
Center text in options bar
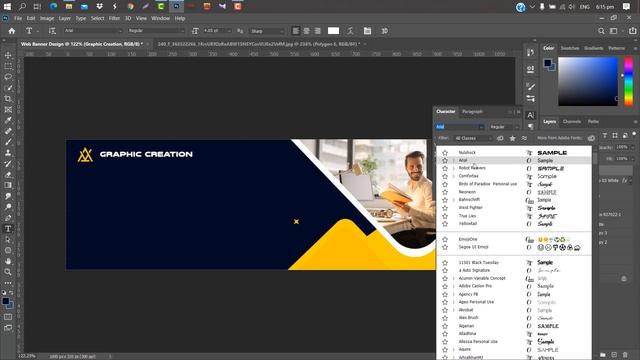pos(307,31)
